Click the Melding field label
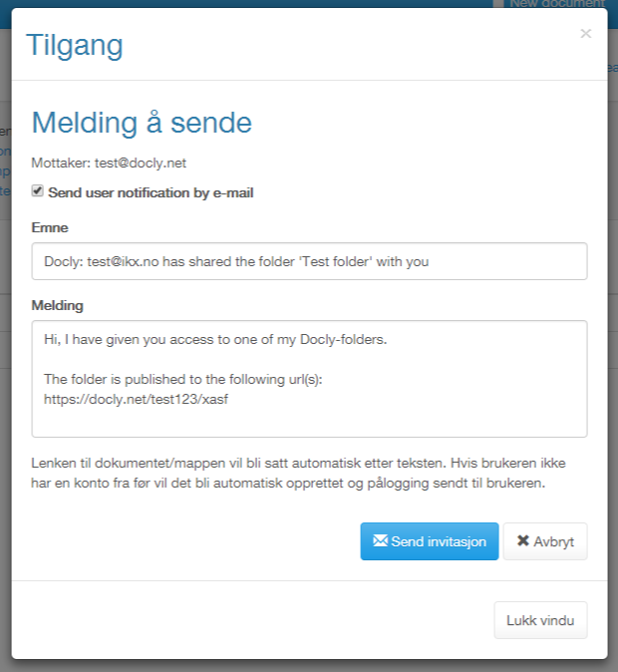 [58, 305]
